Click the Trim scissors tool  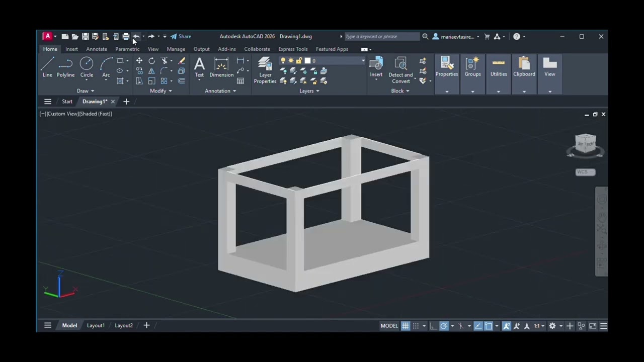point(164,61)
